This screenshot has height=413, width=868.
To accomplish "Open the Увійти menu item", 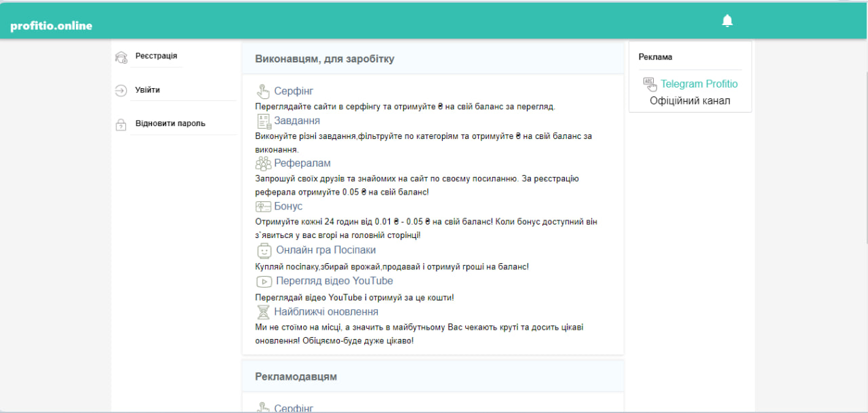I will (148, 90).
